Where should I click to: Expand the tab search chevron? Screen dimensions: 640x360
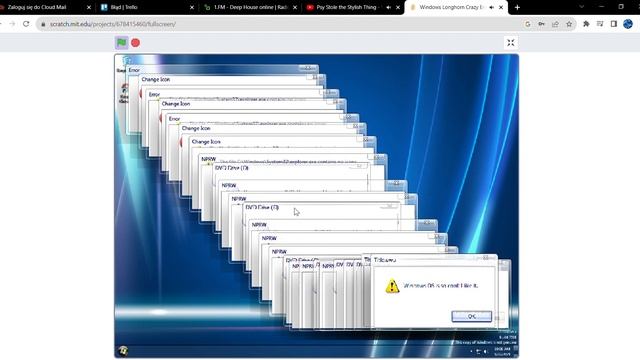click(582, 7)
